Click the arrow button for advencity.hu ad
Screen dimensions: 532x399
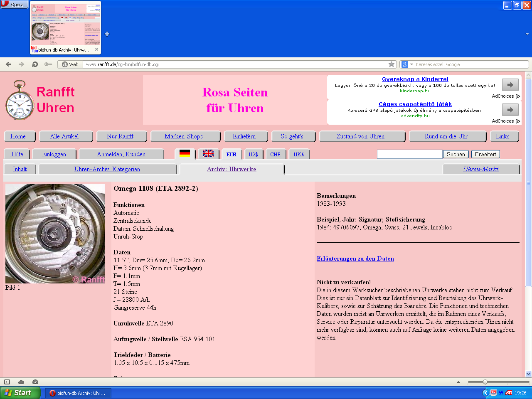click(x=510, y=110)
